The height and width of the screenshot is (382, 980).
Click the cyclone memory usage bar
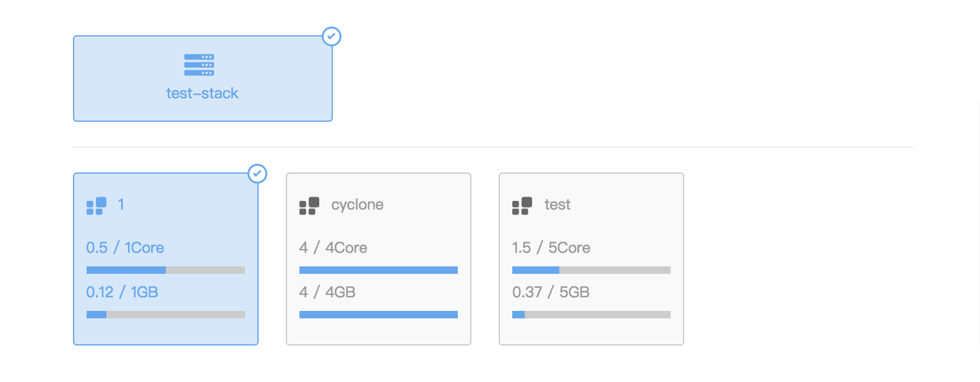tap(379, 315)
